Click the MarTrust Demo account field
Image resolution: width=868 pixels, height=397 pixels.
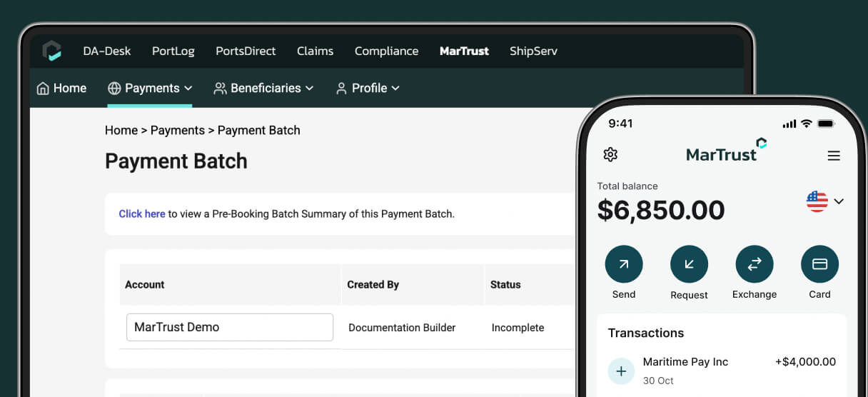[230, 327]
